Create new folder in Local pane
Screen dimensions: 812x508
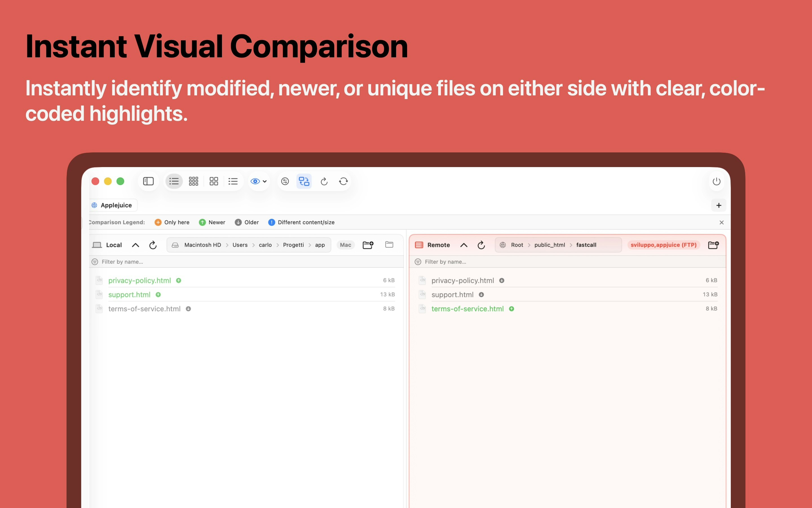[368, 245]
